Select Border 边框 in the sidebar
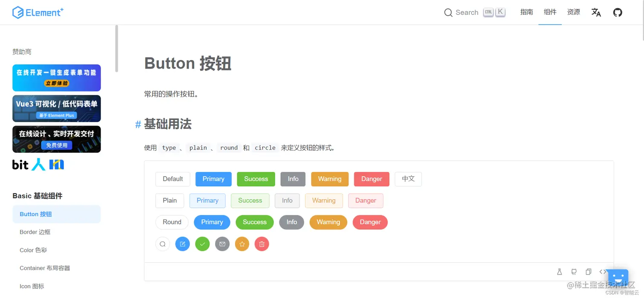This screenshot has width=644, height=298. click(x=35, y=232)
